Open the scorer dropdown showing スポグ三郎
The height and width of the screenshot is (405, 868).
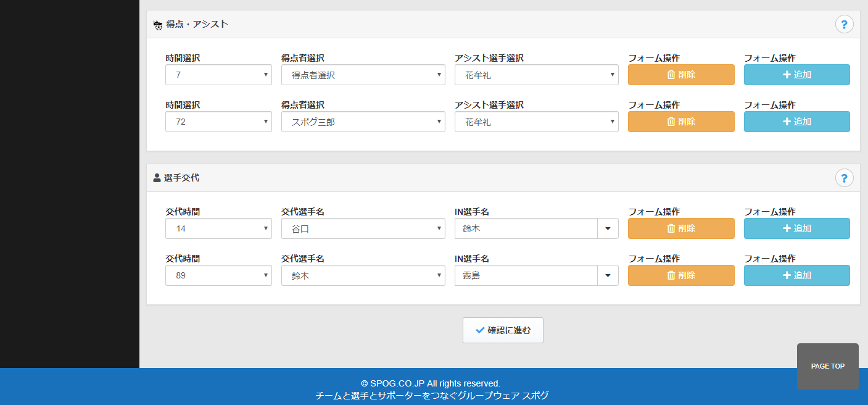point(363,122)
